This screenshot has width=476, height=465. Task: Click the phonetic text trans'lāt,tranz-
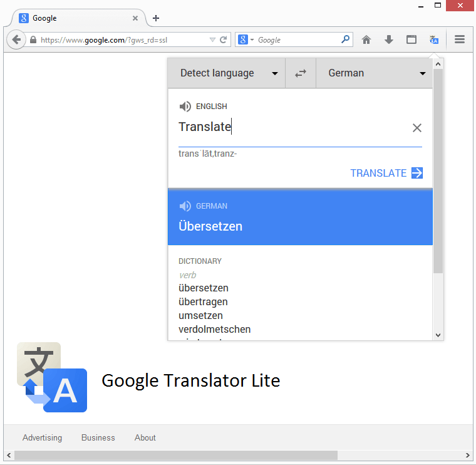208,154
